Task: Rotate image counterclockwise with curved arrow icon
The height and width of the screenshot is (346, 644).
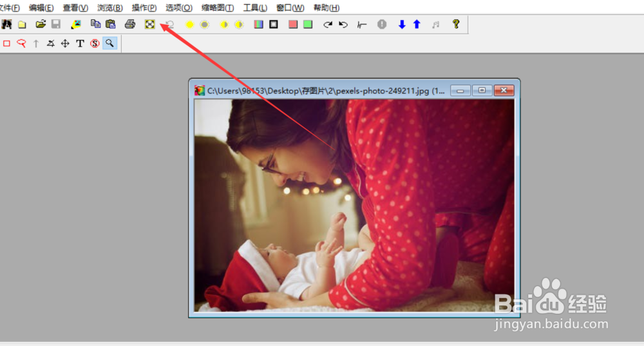Action: coord(343,24)
